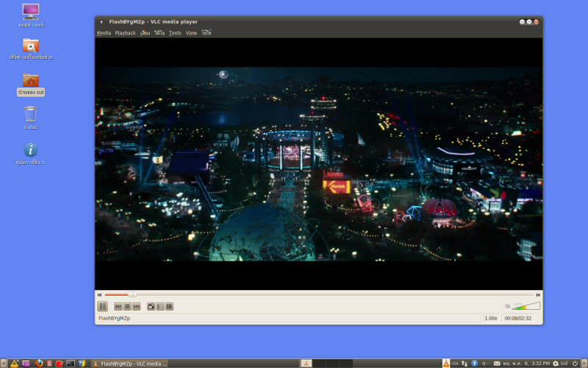Viewport: 588px width, 368px height.
Task: Seek in the video progress bar
Action: pyautogui.click(x=319, y=295)
